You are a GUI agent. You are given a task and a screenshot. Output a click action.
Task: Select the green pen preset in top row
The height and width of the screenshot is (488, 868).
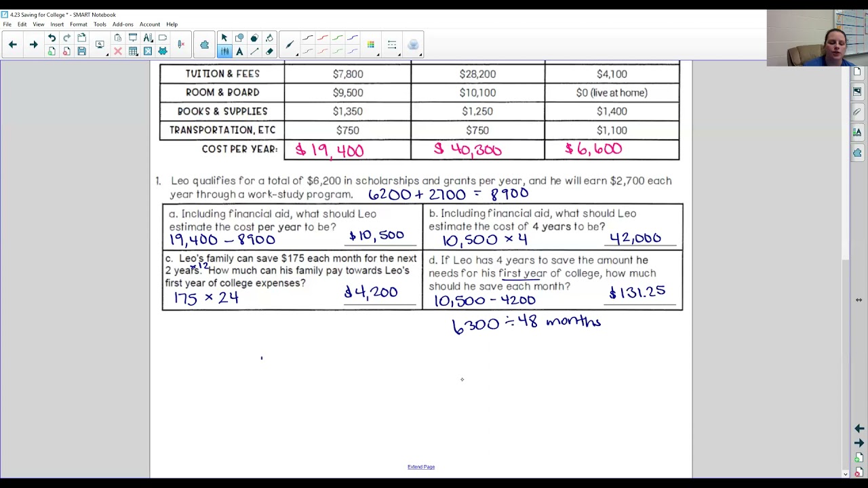click(337, 38)
